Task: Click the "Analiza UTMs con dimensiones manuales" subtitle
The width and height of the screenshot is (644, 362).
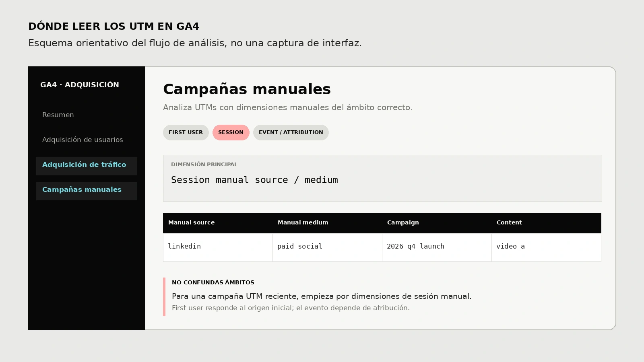Action: pos(287,107)
